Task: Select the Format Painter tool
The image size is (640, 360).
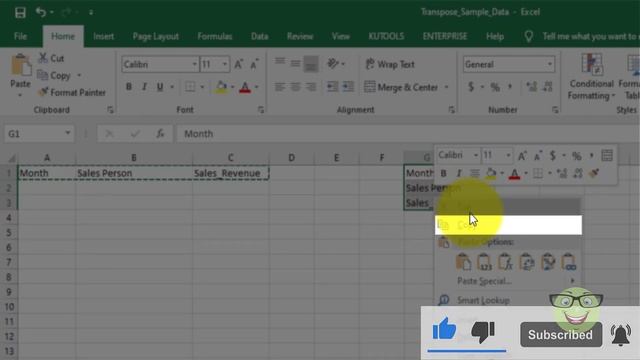Action: point(72,93)
